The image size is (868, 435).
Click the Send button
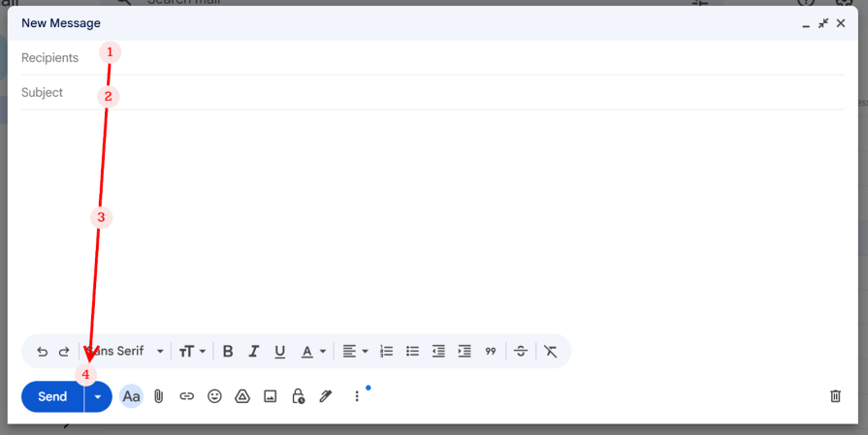(52, 396)
